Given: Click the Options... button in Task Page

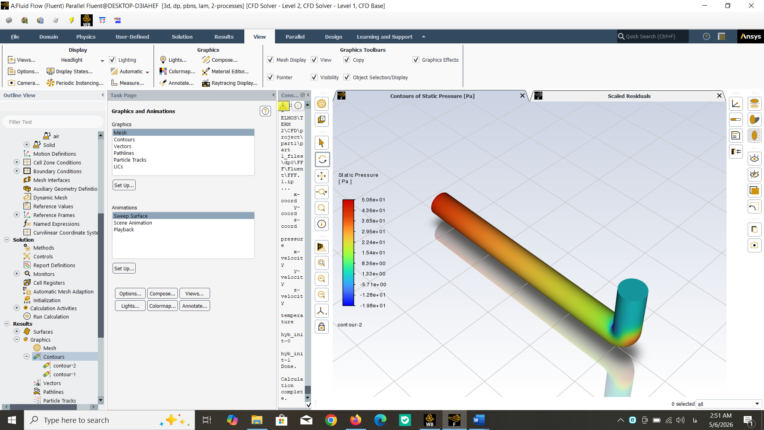Looking at the screenshot, I should 130,294.
